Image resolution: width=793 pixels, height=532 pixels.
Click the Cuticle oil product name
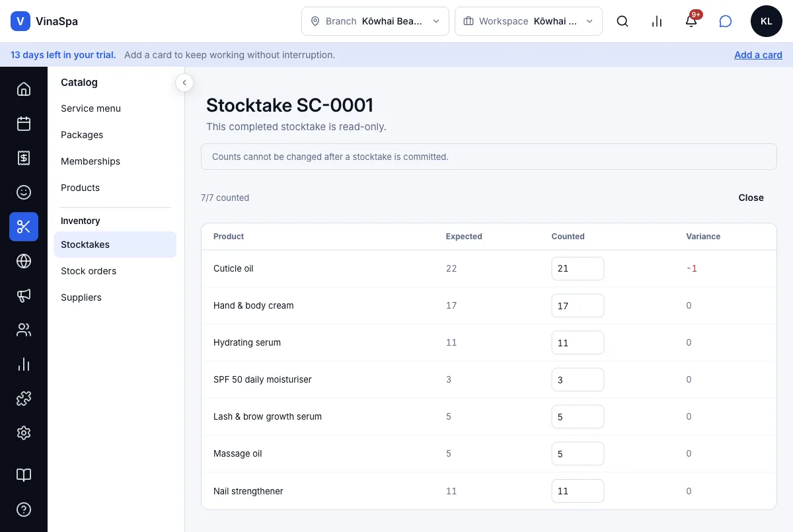pos(233,268)
